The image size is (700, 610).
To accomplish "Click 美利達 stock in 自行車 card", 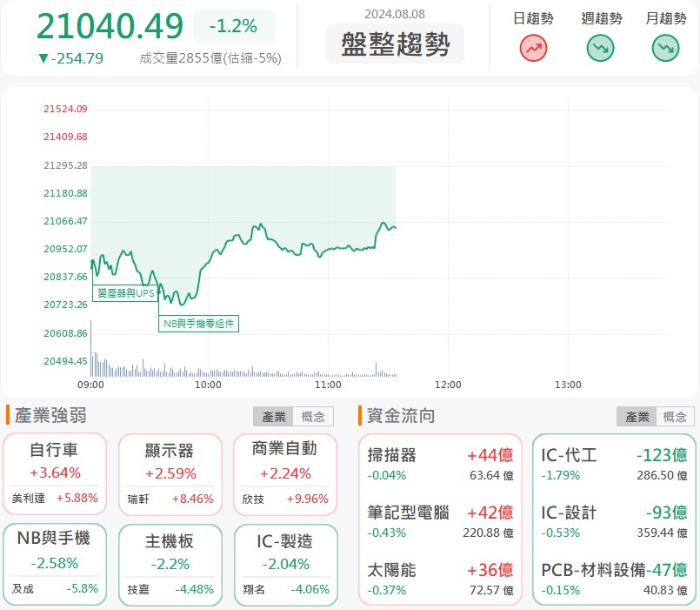I will pos(28,499).
